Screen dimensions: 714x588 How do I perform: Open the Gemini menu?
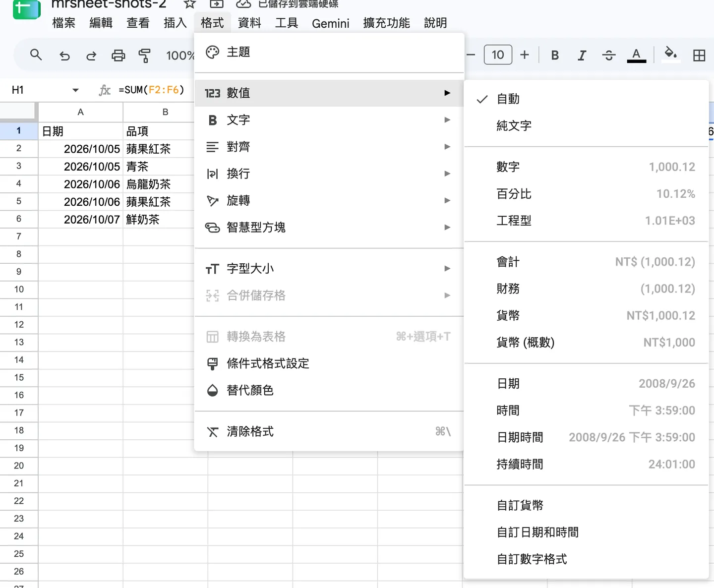[331, 23]
